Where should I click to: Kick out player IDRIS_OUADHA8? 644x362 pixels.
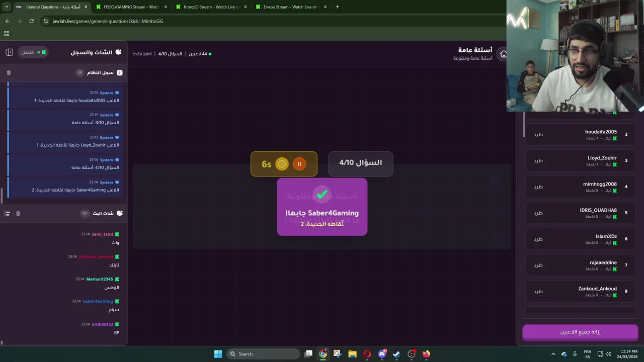coord(538,213)
